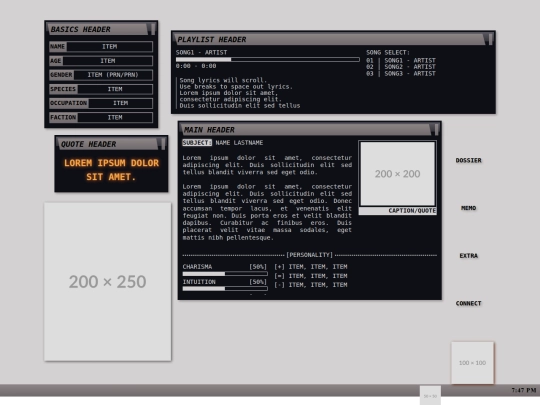
Task: Select track 03 SONG3 - ARTIST
Action: pyautogui.click(x=401, y=73)
